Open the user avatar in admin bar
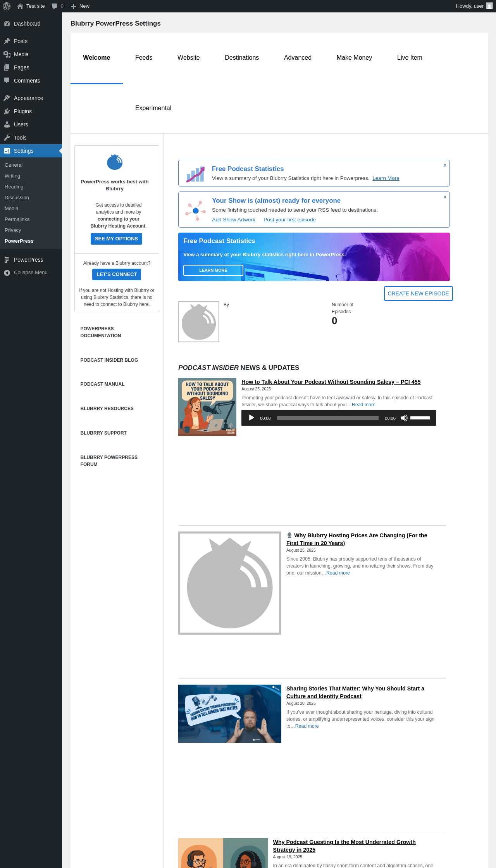The height and width of the screenshot is (868, 496). tap(489, 6)
